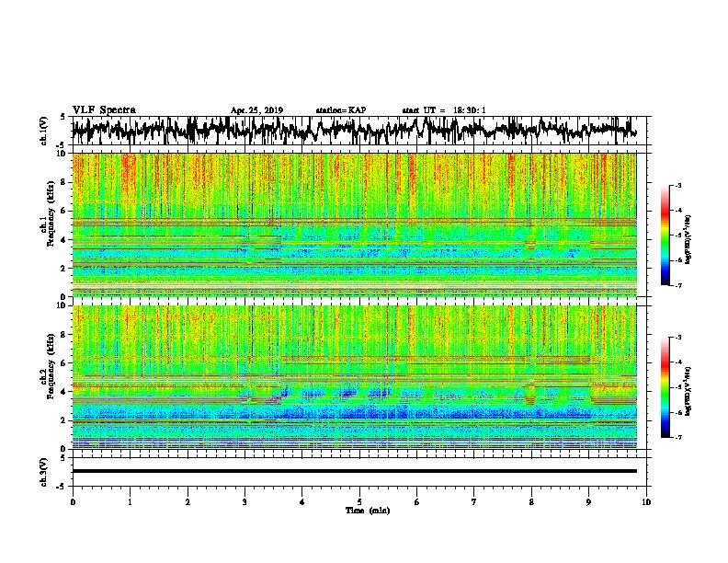Screen dimensions: 728x563
Task: Click the "station=KAP" label
Action: coord(341,110)
